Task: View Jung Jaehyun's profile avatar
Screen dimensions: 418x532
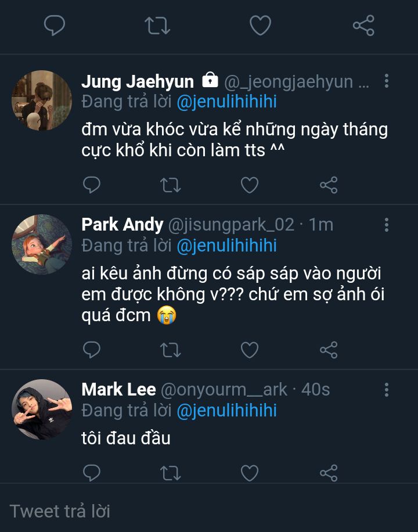Action: pos(41,100)
